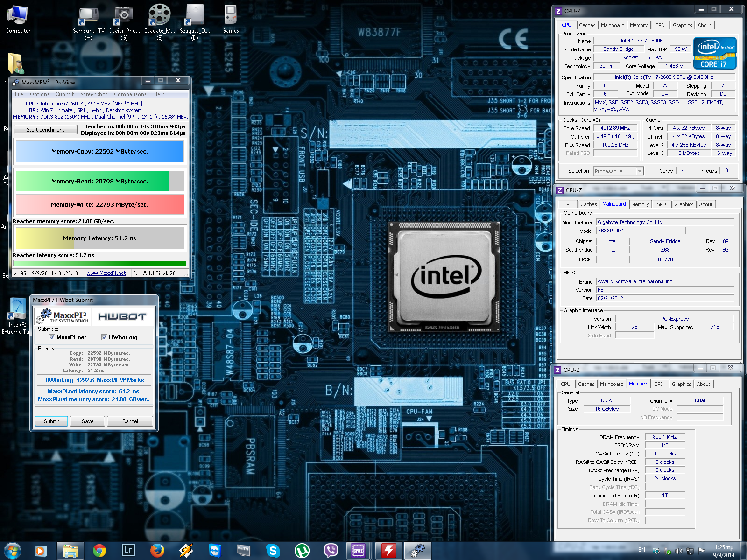Screen dimensions: 747x560
Task: Switch to SPD tab in top CPU-Z window
Action: click(x=660, y=25)
